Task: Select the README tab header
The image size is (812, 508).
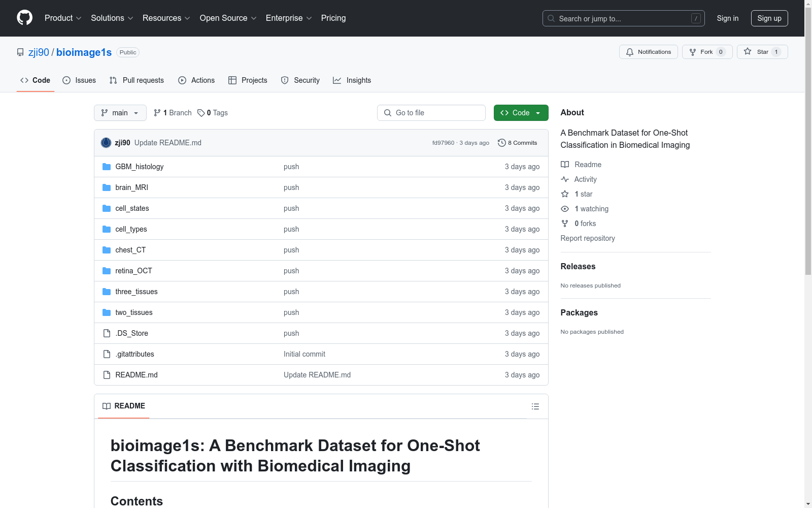Action: pos(124,406)
